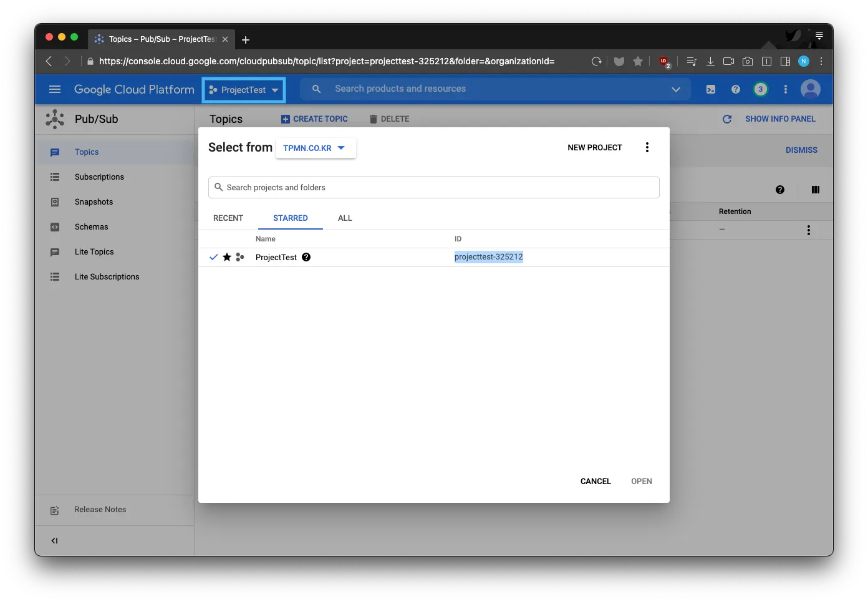
Task: Open Release Notes link
Action: 100,510
